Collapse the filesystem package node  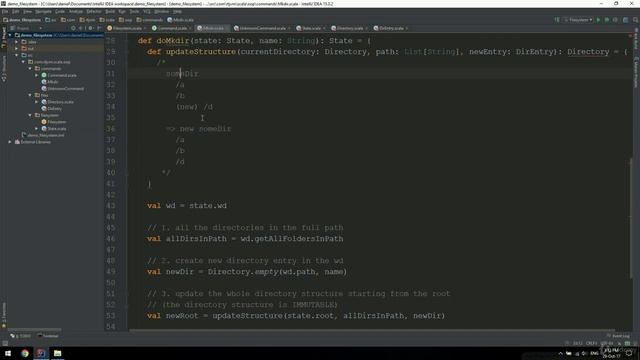coord(30,115)
